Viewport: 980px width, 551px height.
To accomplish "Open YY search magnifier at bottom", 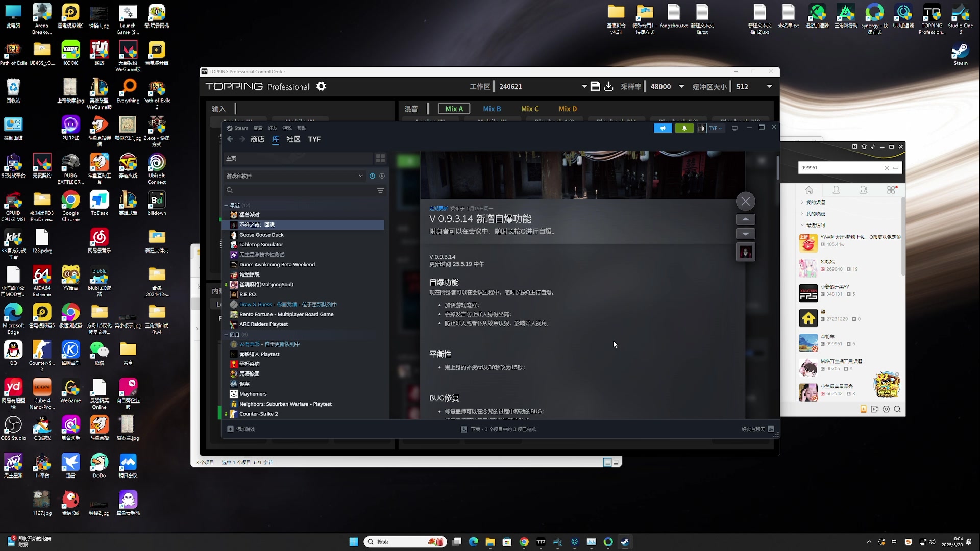I will (x=897, y=409).
